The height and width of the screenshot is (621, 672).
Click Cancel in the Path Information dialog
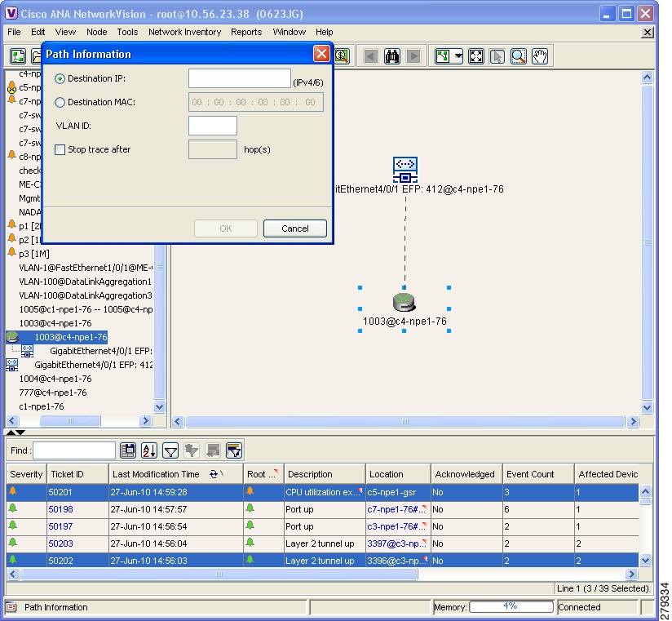pyautogui.click(x=295, y=228)
